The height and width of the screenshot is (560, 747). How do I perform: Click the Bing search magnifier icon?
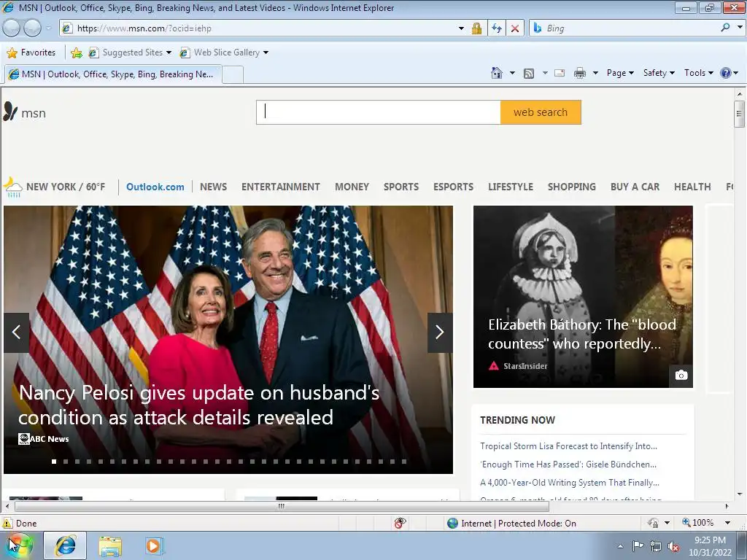pos(725,28)
